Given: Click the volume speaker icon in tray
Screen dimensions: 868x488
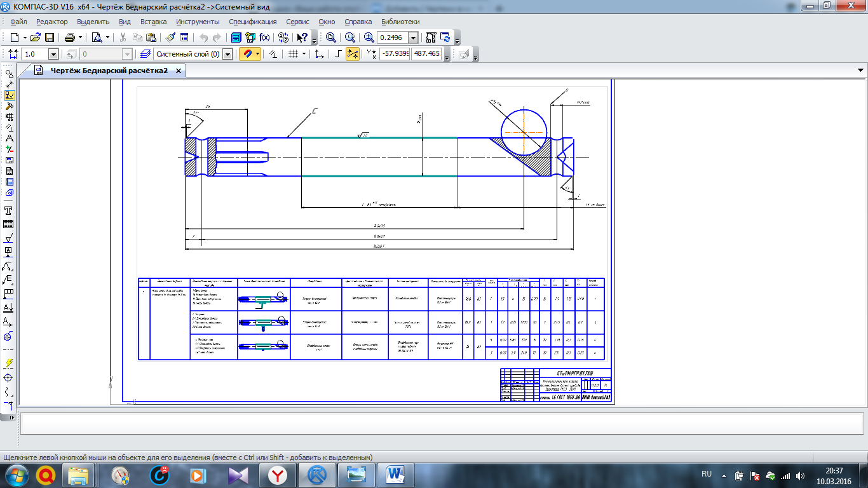Looking at the screenshot, I should pyautogui.click(x=799, y=475).
